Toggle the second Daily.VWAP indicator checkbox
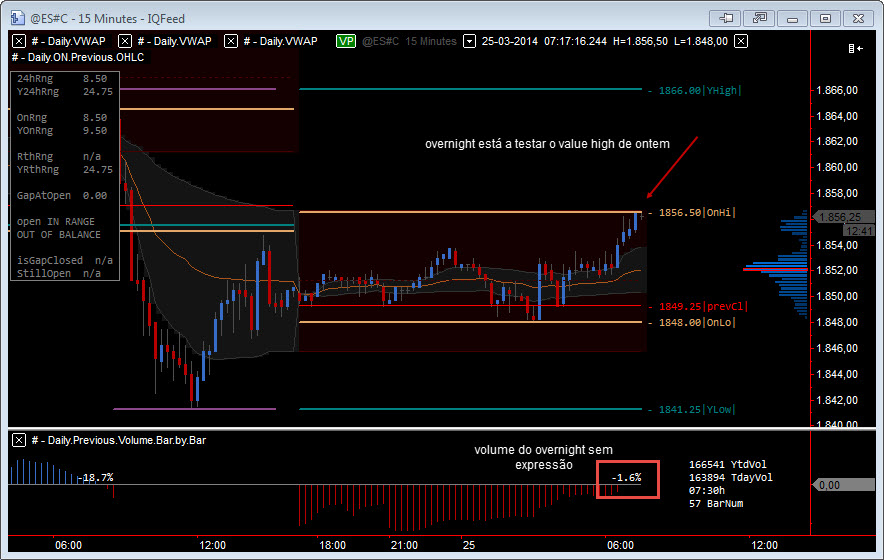884x560 pixels. (125, 41)
